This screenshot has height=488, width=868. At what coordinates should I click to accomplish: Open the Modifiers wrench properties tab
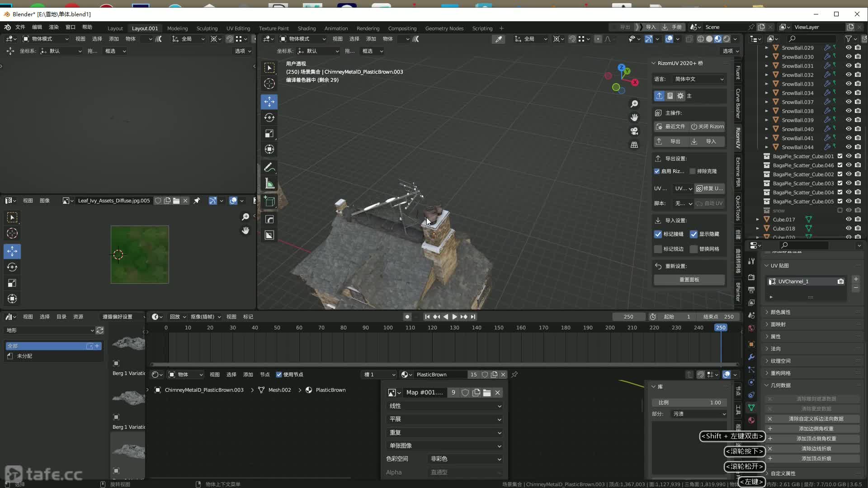tap(751, 357)
